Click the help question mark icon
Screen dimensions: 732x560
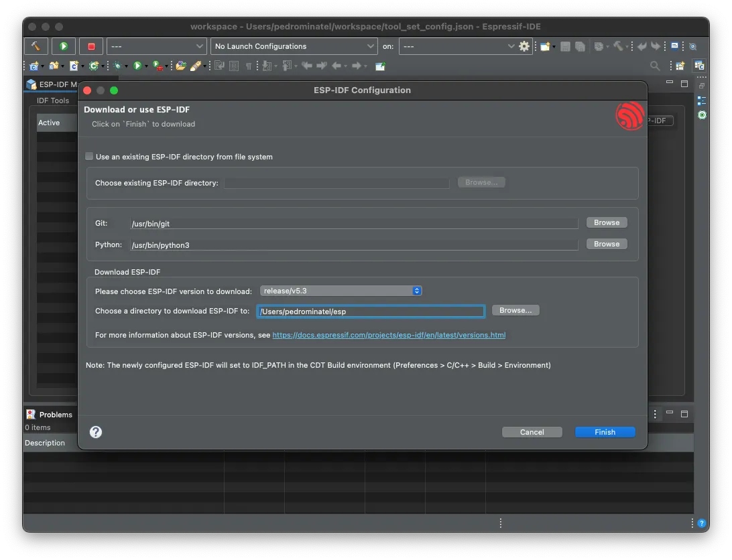pyautogui.click(x=96, y=432)
